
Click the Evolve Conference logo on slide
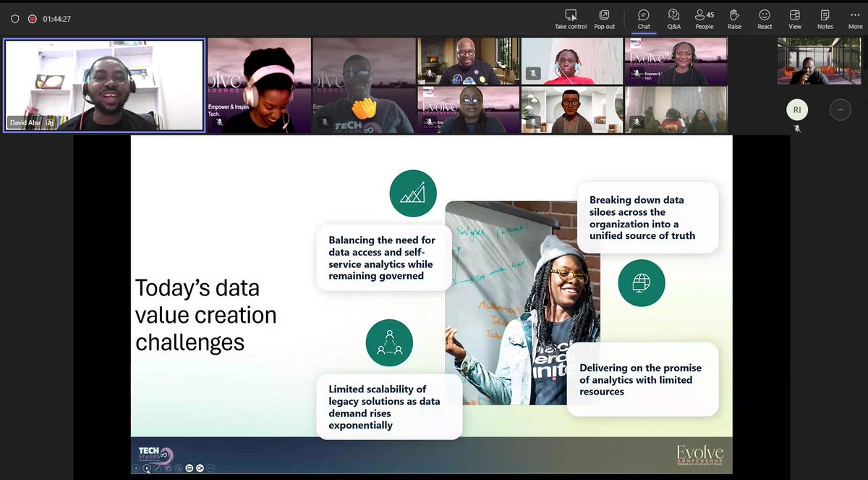[699, 457]
